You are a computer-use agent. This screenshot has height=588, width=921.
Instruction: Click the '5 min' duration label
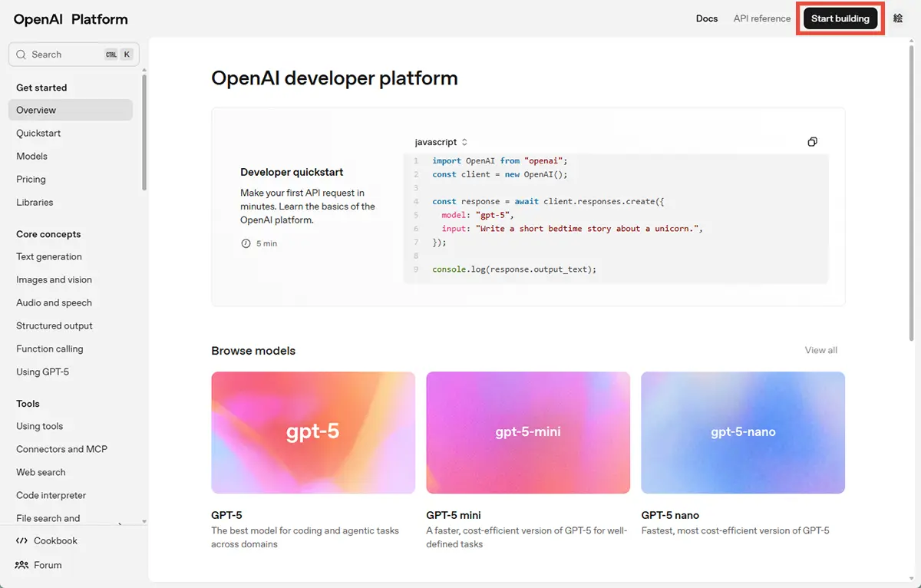point(266,243)
